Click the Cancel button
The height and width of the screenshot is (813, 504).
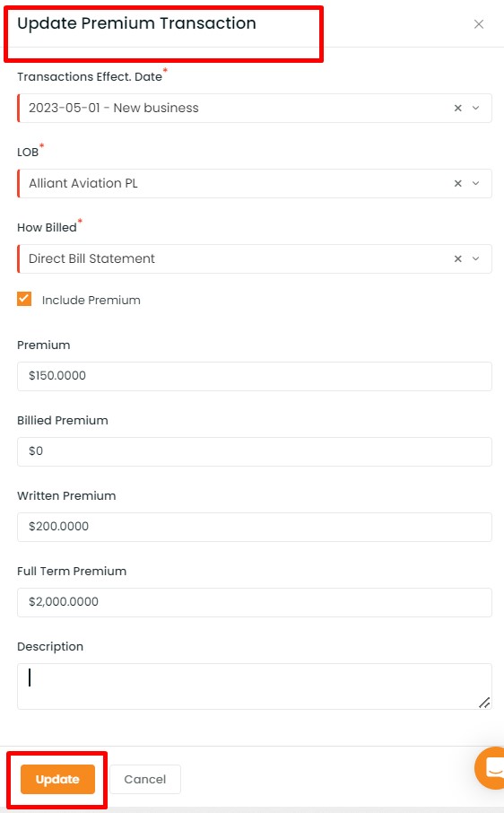145,779
